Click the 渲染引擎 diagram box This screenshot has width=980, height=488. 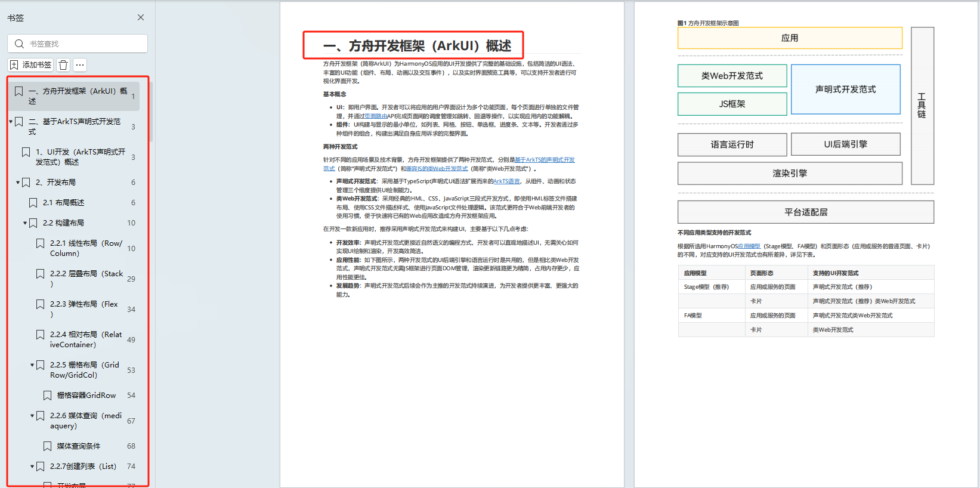(790, 173)
